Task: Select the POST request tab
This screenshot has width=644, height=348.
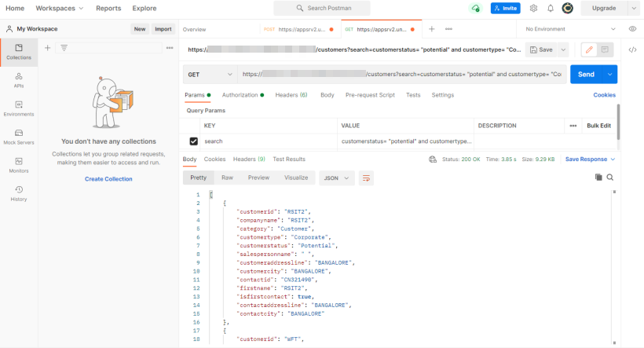Action: 298,29
